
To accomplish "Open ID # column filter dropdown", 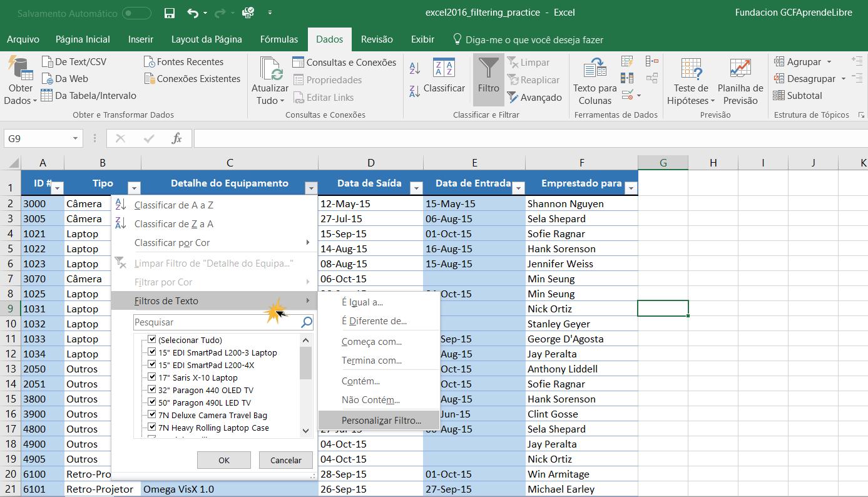I will [58, 188].
